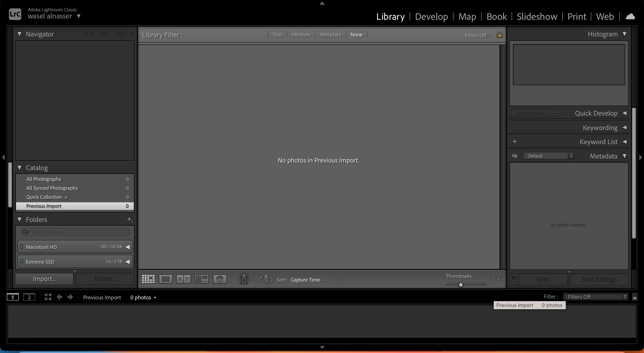Screen dimensions: 644x353
Task: Select the Painter spray can tool
Action: [244, 279]
